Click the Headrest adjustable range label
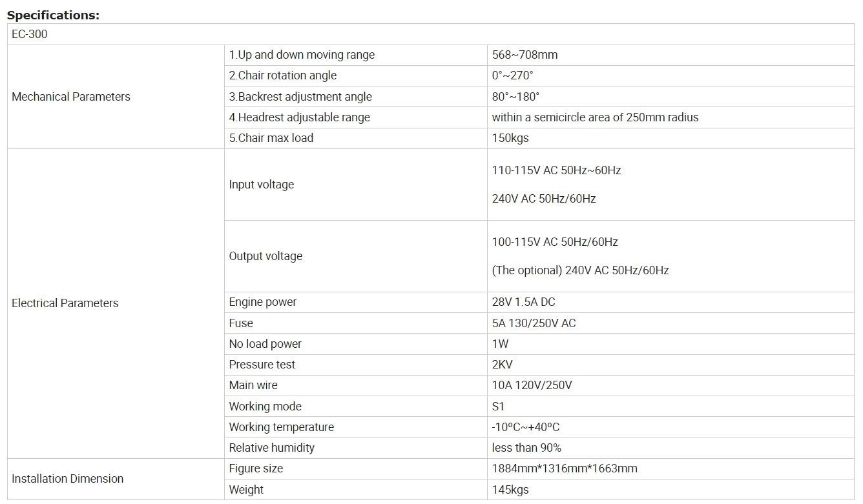Screen dimensions: 863x504 click(x=300, y=117)
